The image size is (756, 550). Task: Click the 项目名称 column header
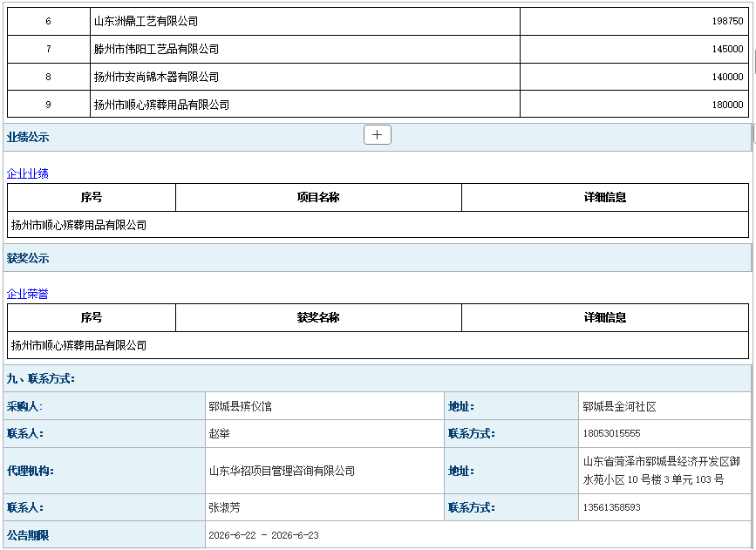pyautogui.click(x=318, y=197)
